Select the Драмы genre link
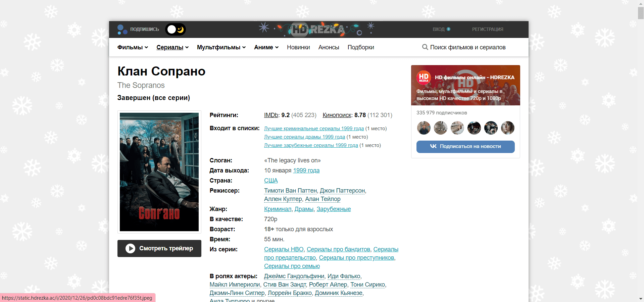 pyautogui.click(x=304, y=209)
